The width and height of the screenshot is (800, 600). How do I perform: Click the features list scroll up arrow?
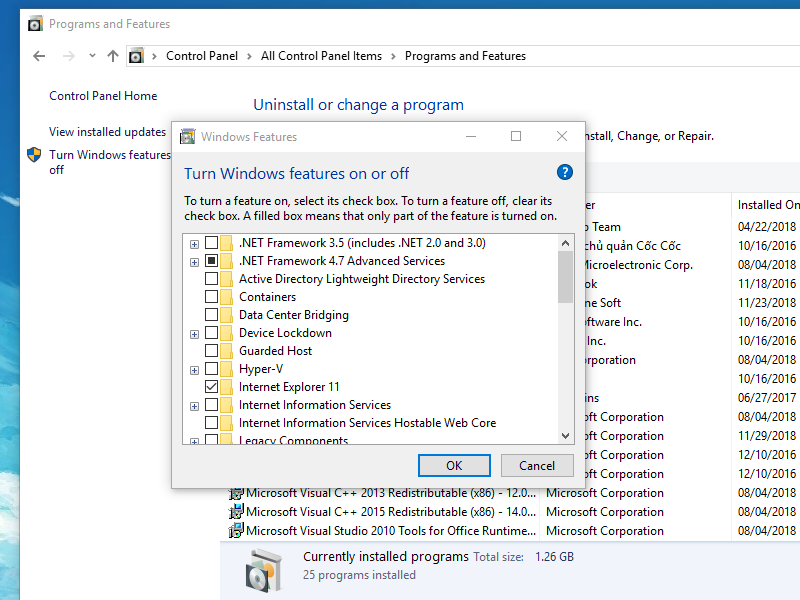coord(565,243)
